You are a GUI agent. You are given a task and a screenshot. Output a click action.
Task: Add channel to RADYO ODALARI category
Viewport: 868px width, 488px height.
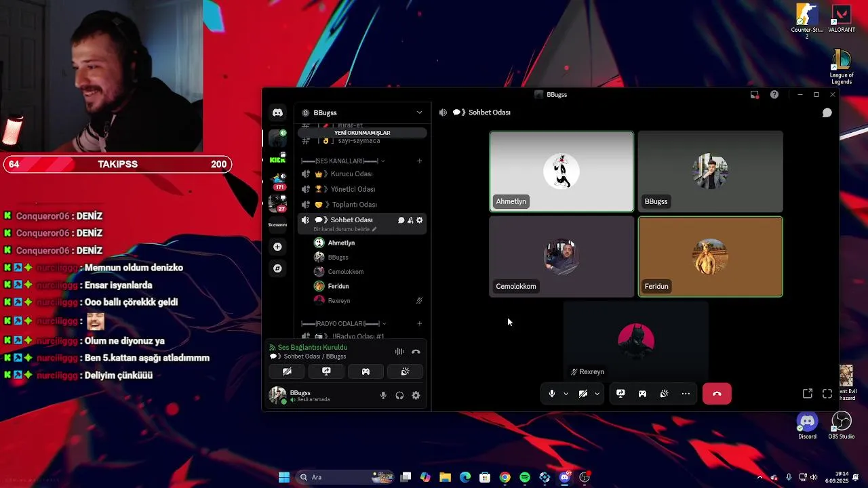(x=419, y=324)
